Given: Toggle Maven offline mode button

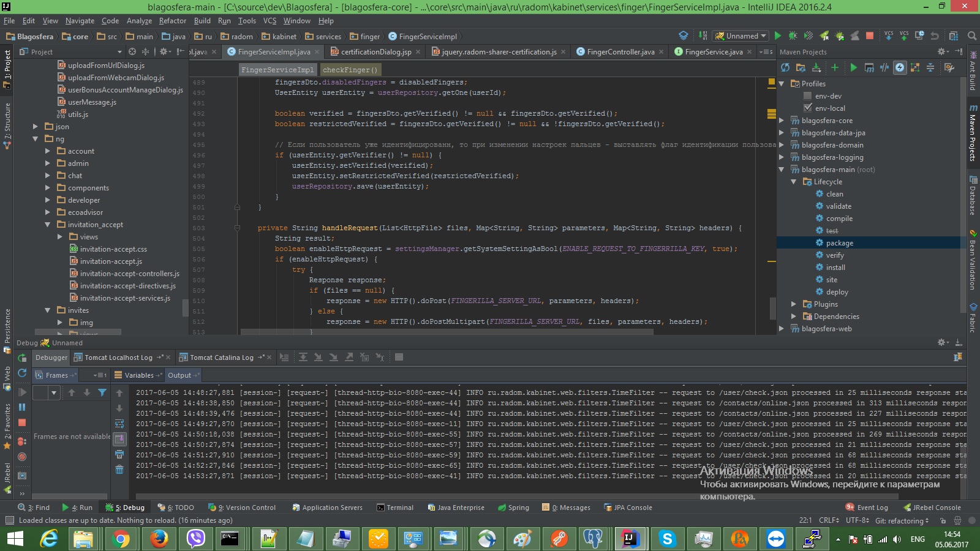Looking at the screenshot, I should 884,67.
